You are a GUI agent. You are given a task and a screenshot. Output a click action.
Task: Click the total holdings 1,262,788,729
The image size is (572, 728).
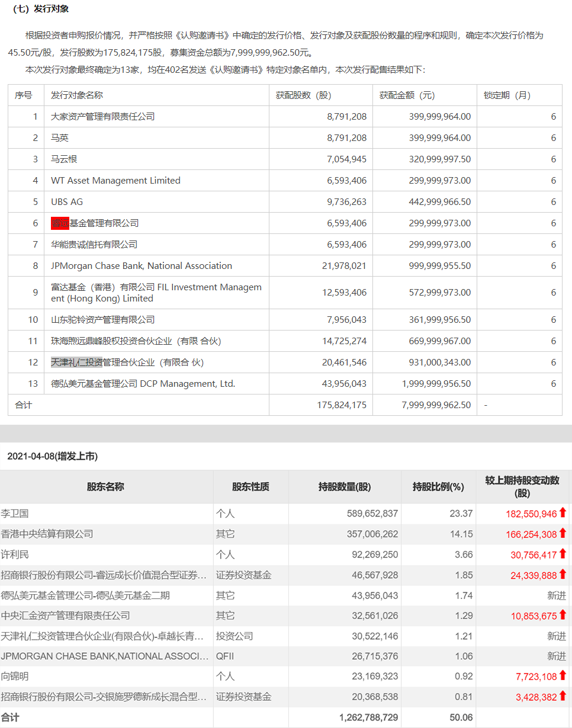369,717
